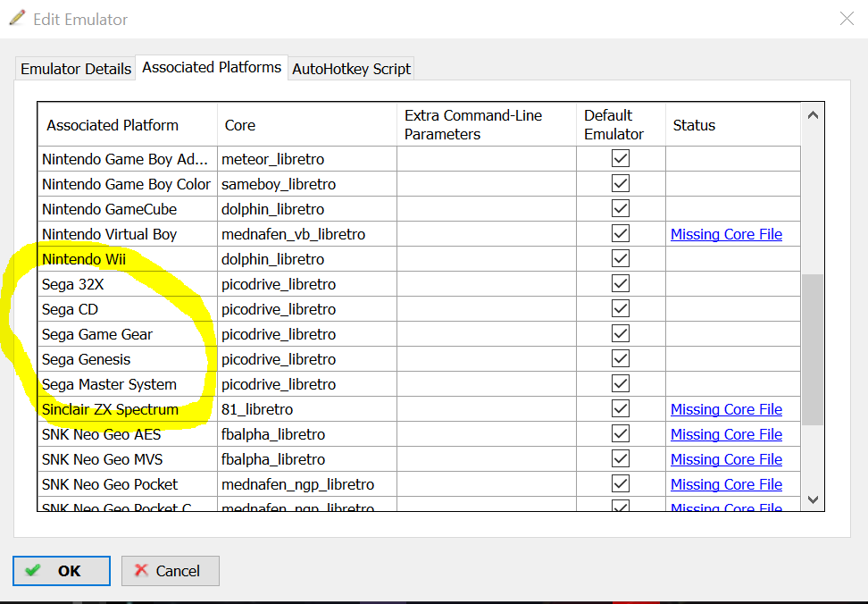Open Missing Core File link for SNK Neo Geo AES
This screenshot has width=868, height=604.
(726, 434)
